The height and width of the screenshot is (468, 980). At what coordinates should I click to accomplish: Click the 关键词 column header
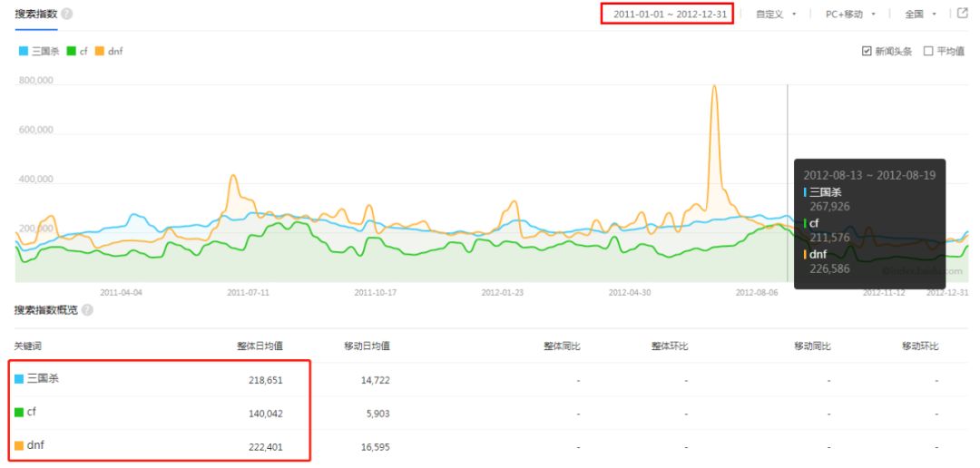click(27, 346)
